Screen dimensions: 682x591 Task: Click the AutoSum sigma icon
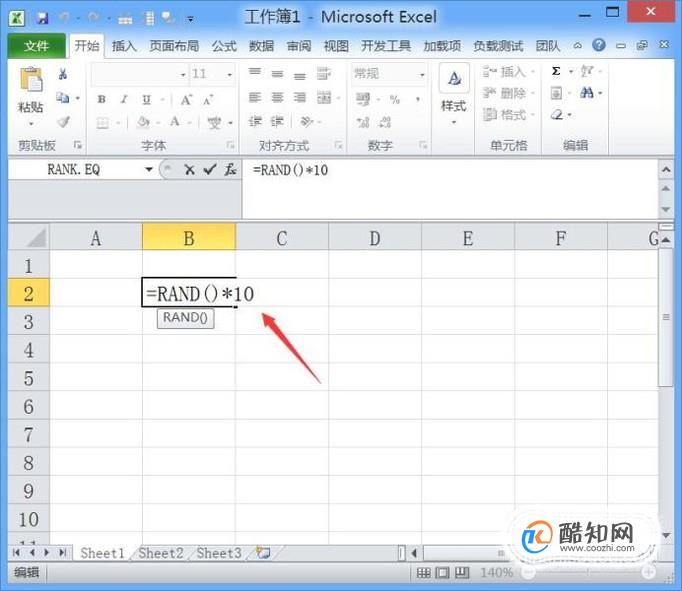click(556, 71)
